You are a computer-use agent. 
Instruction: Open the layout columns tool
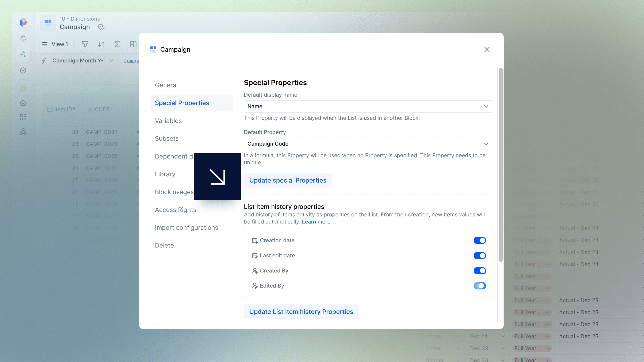133,44
